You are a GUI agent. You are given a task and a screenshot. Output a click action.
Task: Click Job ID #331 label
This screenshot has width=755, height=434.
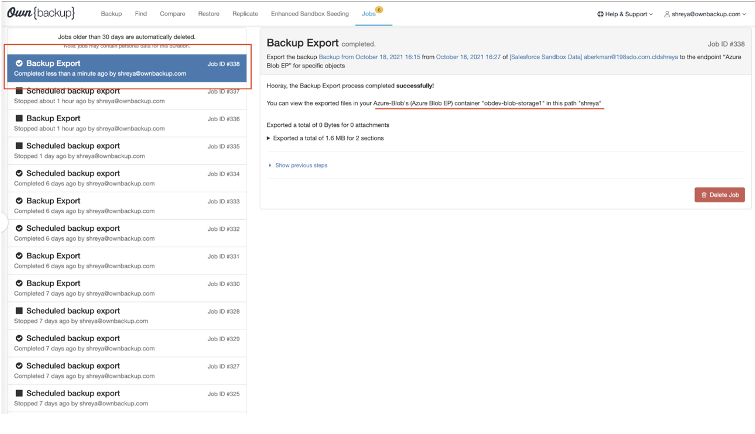tap(223, 256)
